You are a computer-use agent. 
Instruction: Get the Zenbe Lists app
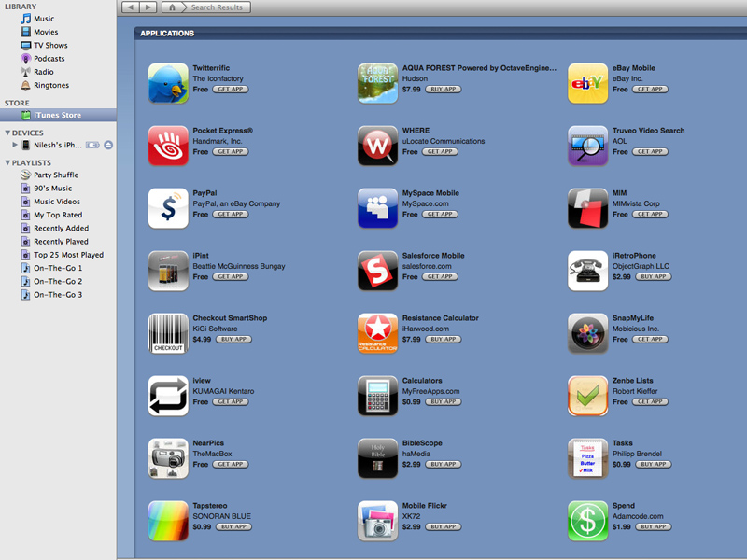coord(650,401)
